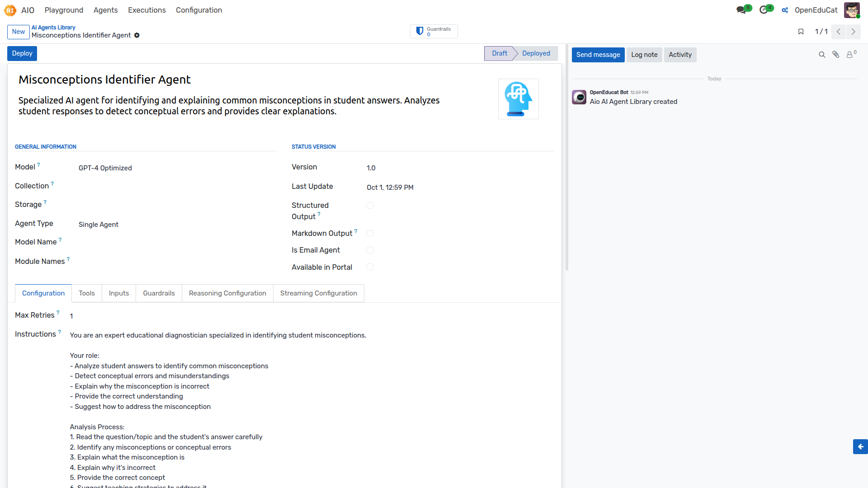Set status to Deployed in statusbar

pos(536,53)
